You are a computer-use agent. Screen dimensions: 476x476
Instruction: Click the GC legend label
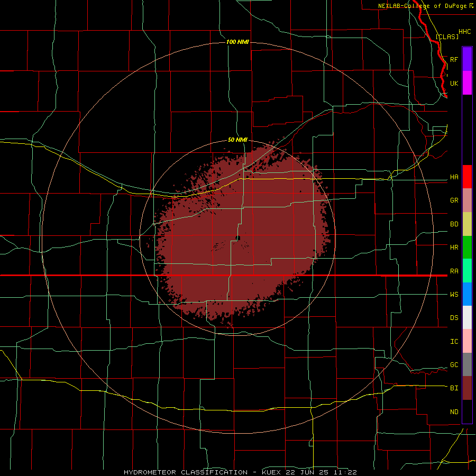tap(454, 365)
